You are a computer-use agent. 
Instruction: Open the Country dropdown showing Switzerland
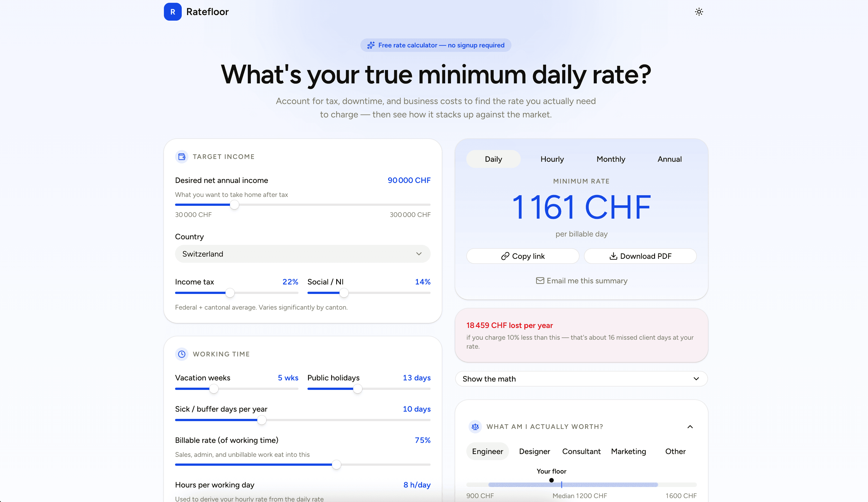(302, 254)
